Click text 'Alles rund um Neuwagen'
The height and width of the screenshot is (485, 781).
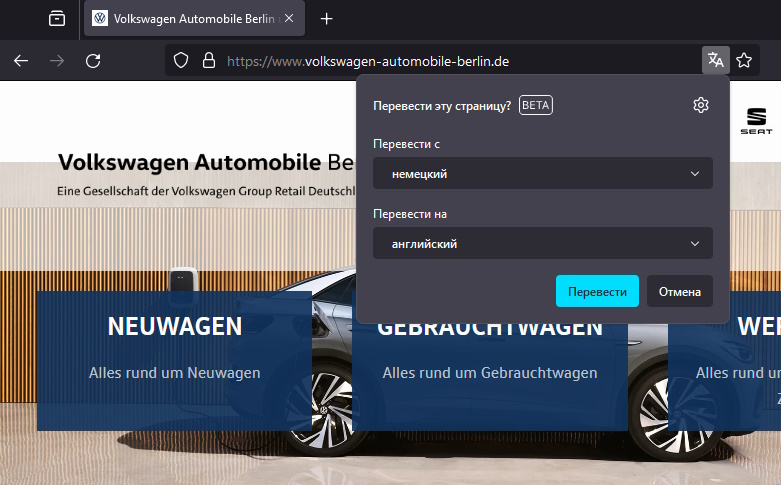click(x=174, y=373)
